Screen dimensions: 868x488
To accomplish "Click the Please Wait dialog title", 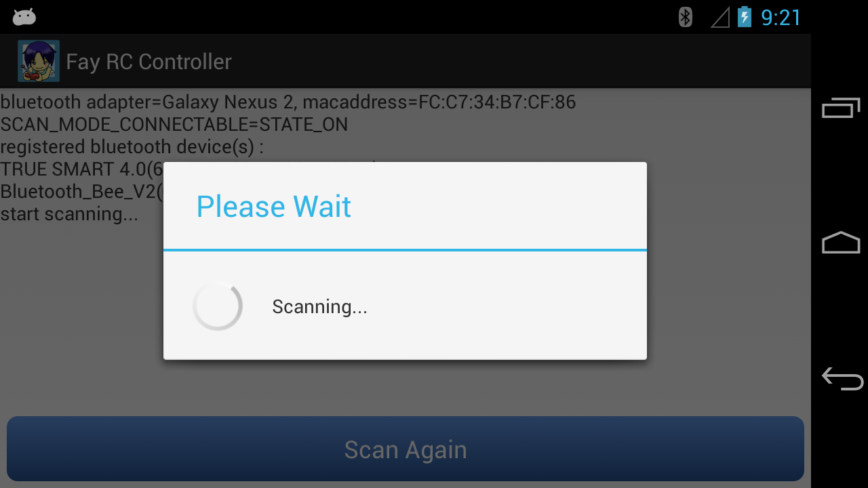I will click(273, 206).
